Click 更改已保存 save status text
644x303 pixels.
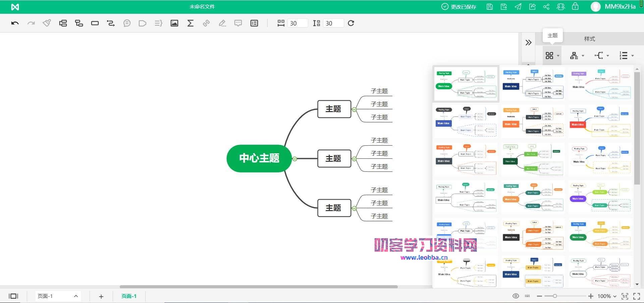pos(464,7)
